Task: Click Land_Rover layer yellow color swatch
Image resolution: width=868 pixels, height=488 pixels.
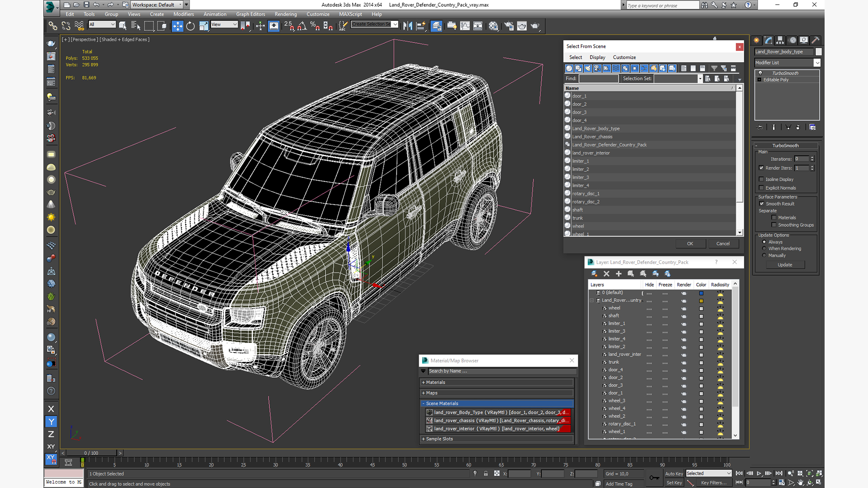Action: (701, 301)
